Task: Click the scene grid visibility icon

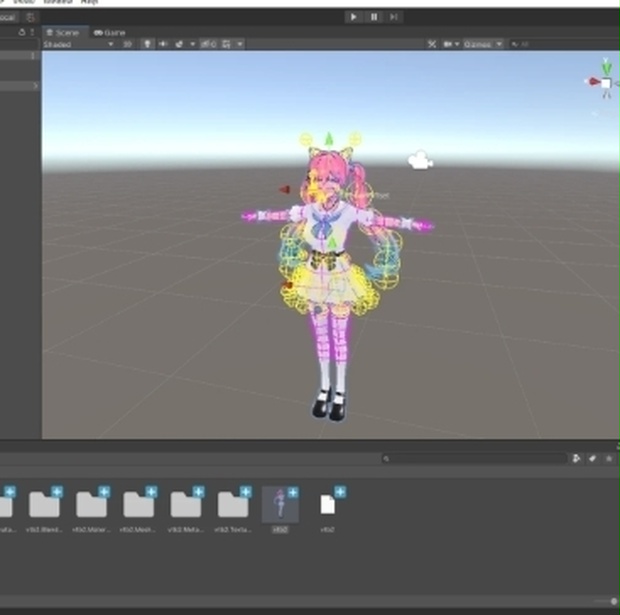Action: coord(226,44)
